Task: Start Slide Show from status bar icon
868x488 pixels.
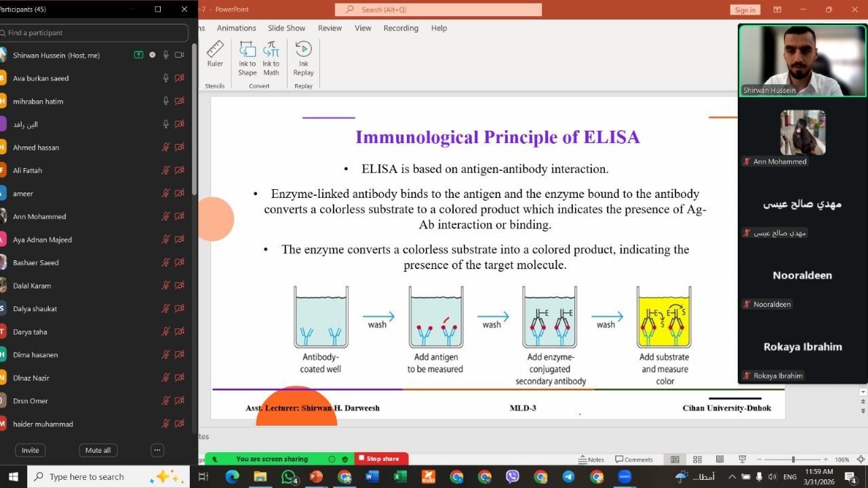Action: tap(742, 460)
